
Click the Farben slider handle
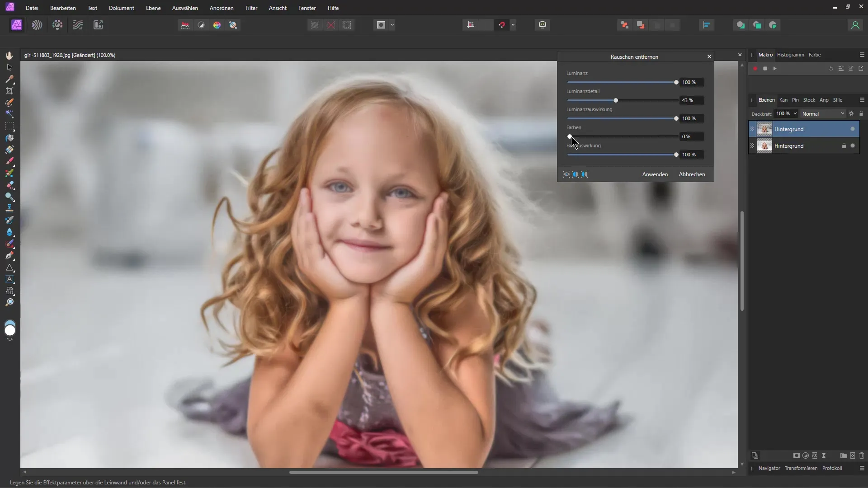tap(570, 136)
